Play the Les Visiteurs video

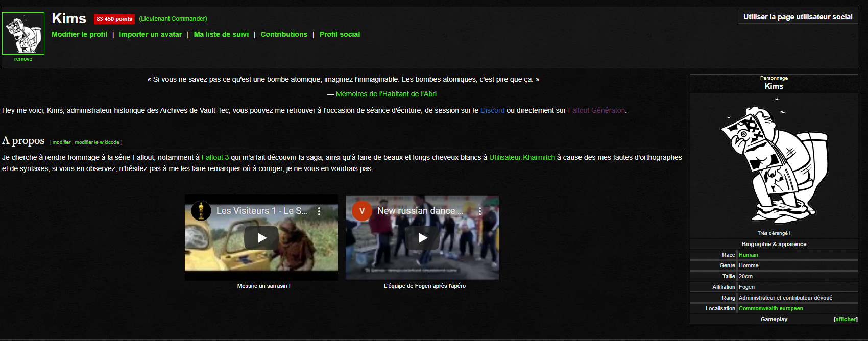tap(261, 238)
